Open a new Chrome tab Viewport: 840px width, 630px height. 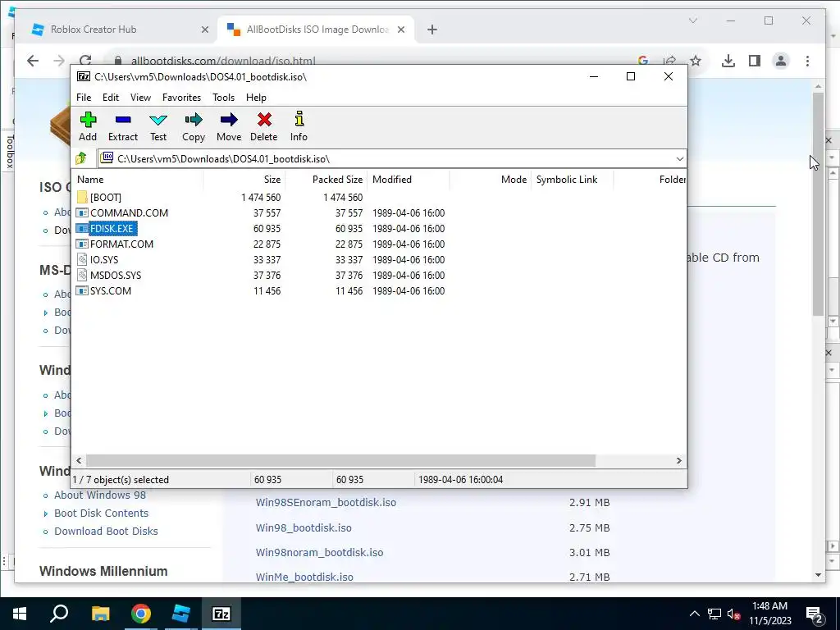[432, 30]
